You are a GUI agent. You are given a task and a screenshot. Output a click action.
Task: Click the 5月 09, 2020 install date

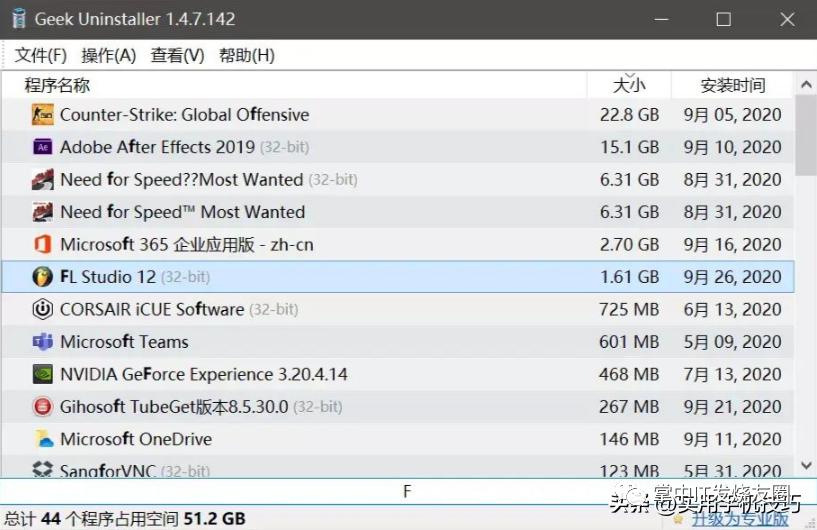click(733, 342)
